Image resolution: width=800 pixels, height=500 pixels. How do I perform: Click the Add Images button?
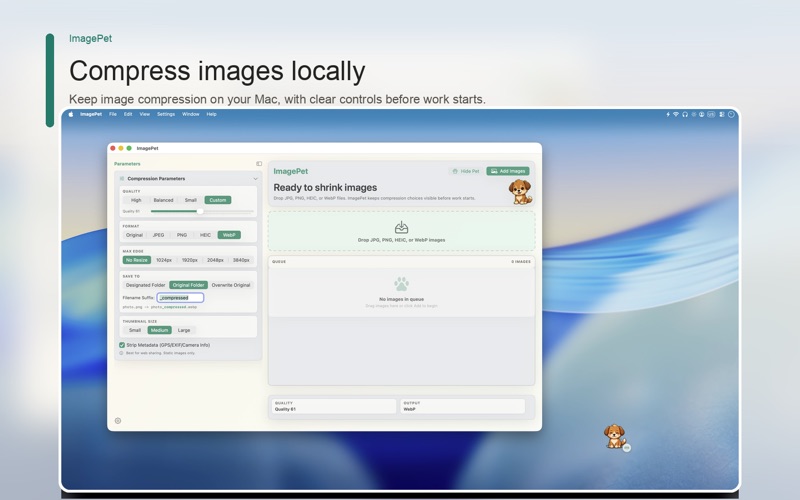pyautogui.click(x=508, y=171)
